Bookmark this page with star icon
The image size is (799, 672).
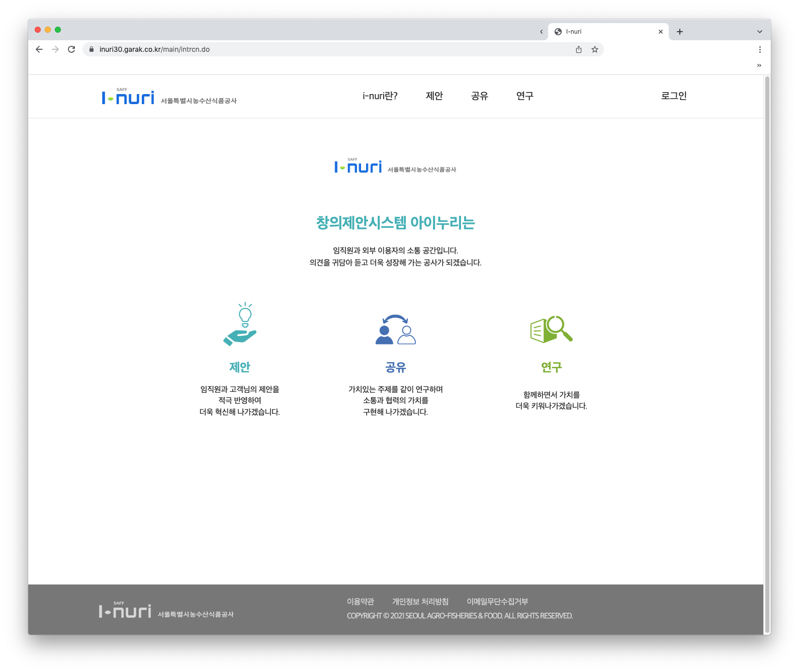(595, 49)
